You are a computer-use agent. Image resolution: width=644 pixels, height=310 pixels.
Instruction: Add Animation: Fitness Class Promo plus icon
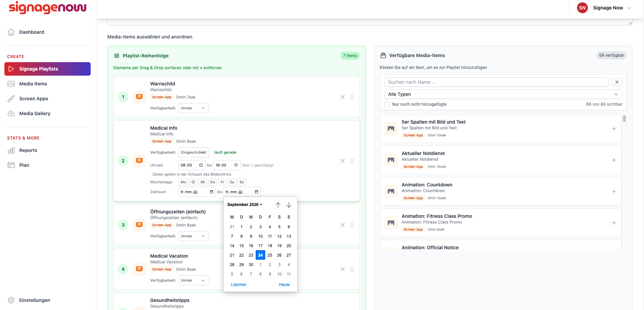pos(614,223)
